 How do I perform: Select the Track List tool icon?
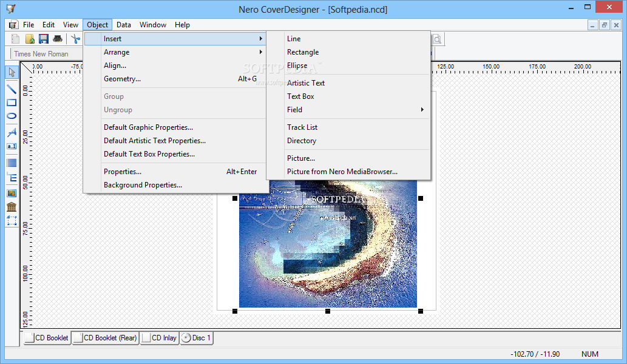tap(12, 163)
